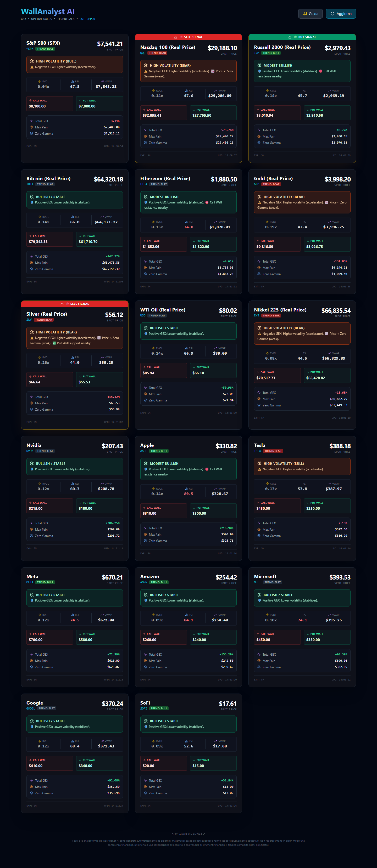Click the Put Wall down-arrow icon in Tesla card
The height and width of the screenshot is (868, 377).
tap(308, 503)
